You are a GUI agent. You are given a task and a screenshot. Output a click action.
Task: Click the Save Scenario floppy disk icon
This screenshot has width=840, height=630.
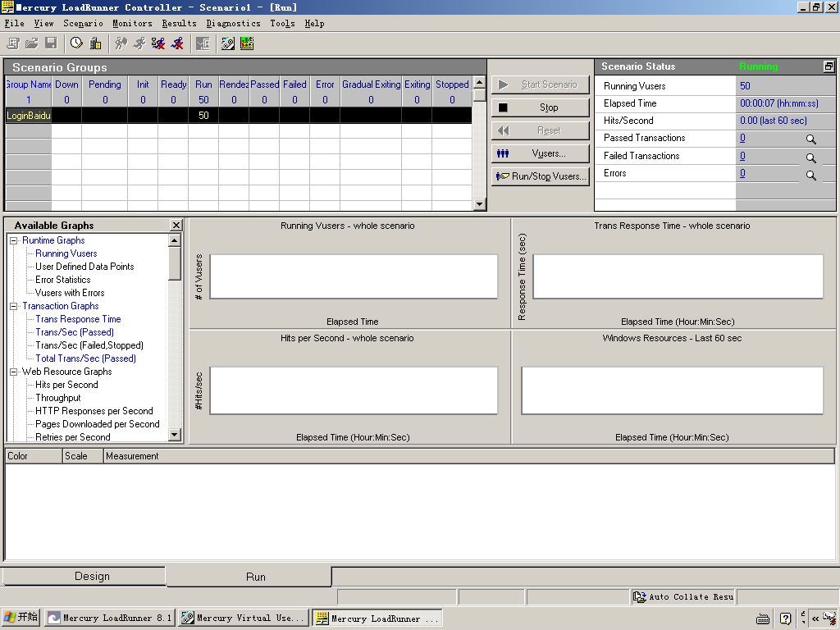click(x=51, y=43)
